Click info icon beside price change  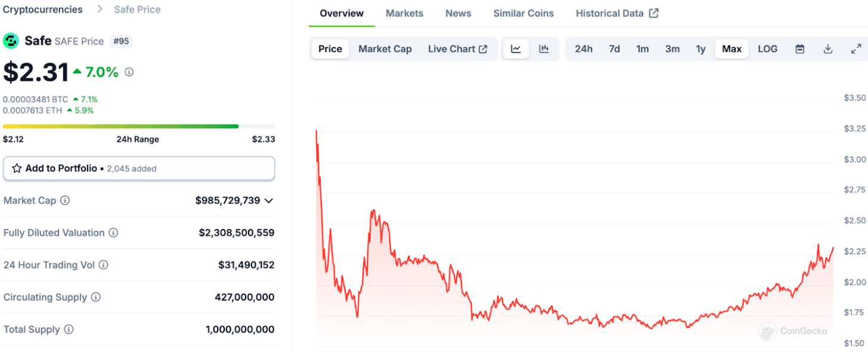(129, 72)
